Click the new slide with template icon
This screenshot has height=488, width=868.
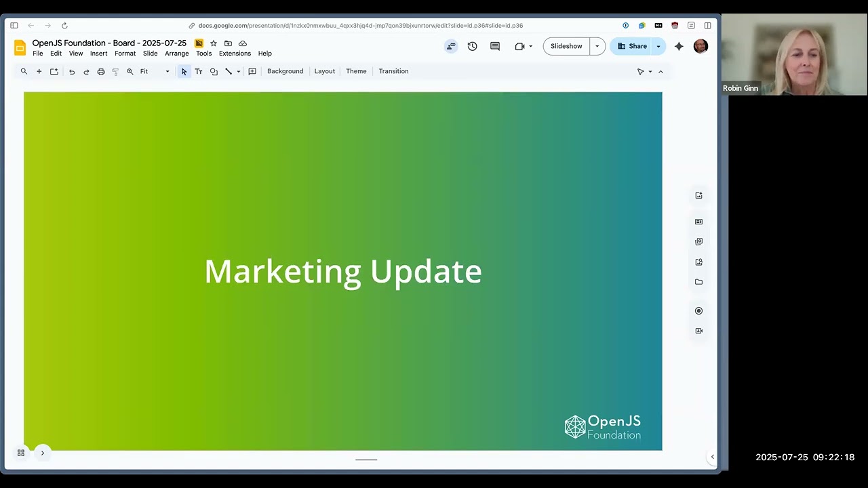click(x=54, y=71)
